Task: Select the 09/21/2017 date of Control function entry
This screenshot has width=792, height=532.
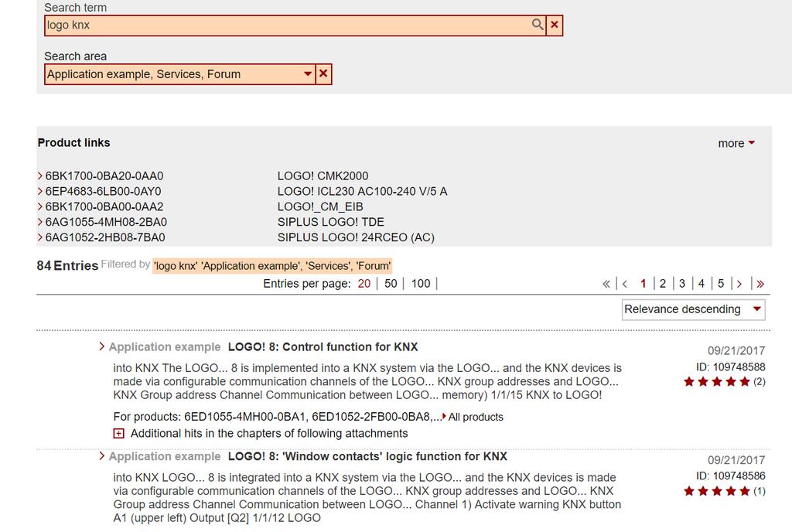Action: 736,350
